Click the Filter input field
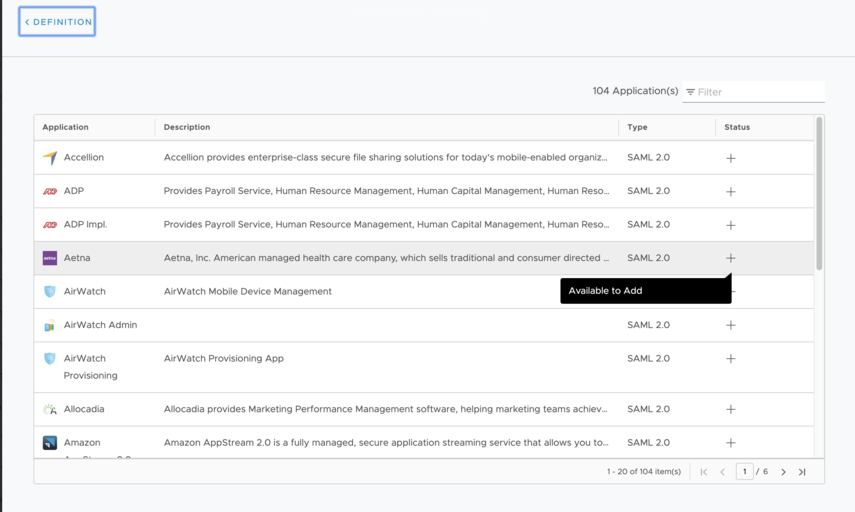855x512 pixels. click(x=758, y=92)
